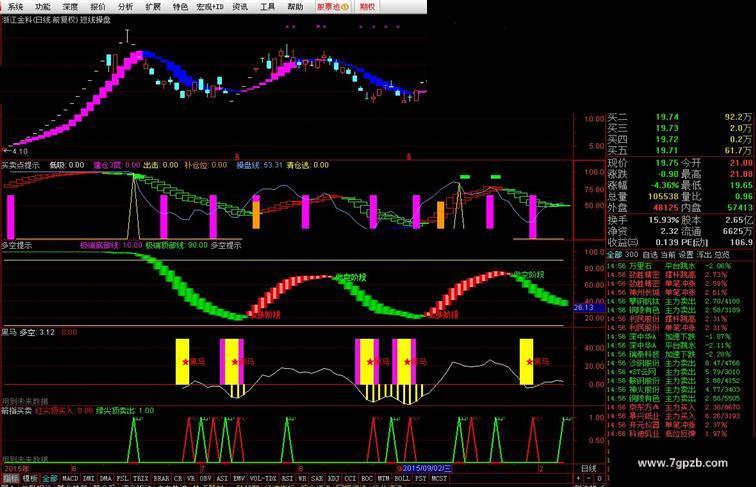Click the 期权 button

367,7
